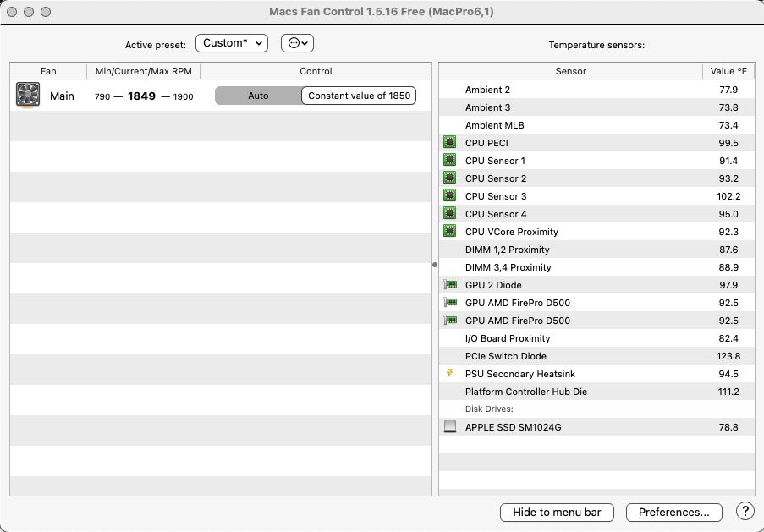
Task: Select the DIMM 1,2 Proximity row
Action: pos(596,250)
